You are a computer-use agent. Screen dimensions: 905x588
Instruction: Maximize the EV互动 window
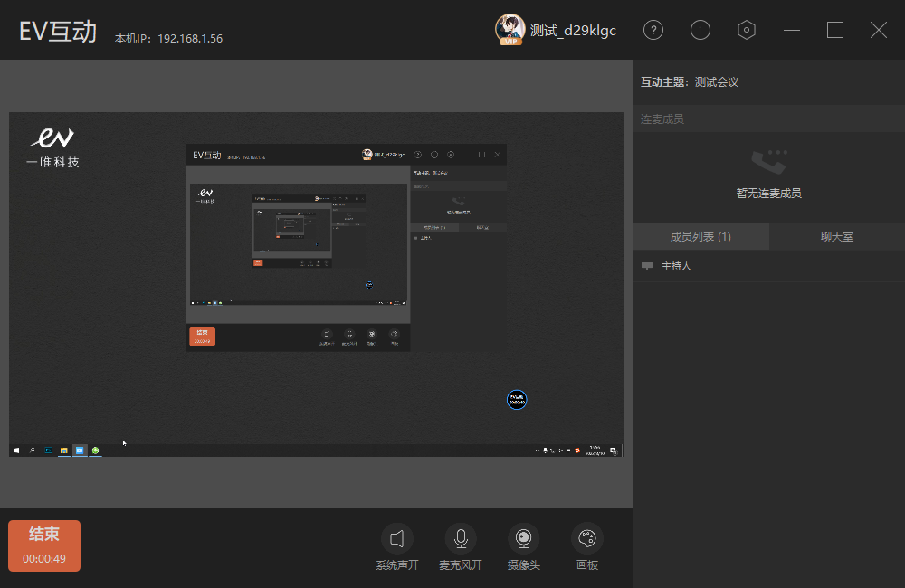coord(835,30)
